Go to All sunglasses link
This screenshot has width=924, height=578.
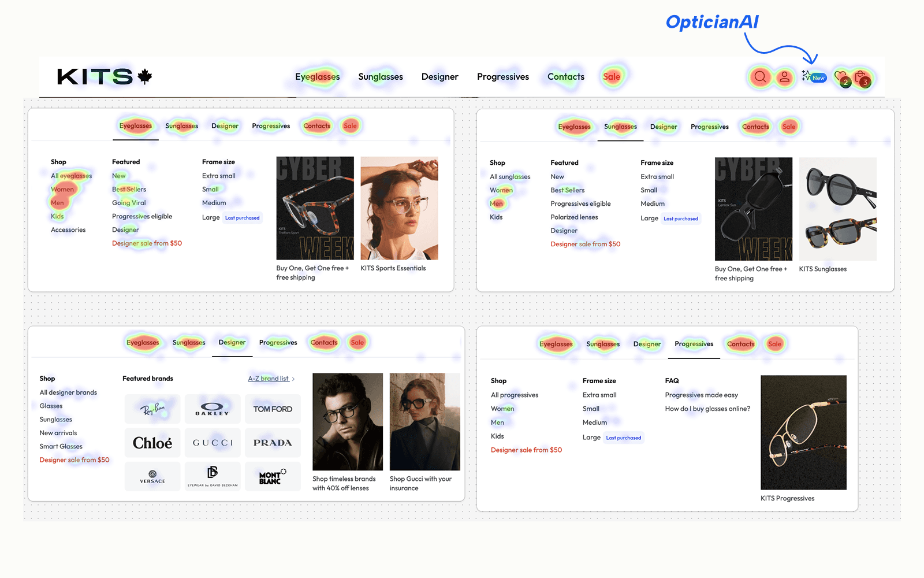click(x=510, y=177)
